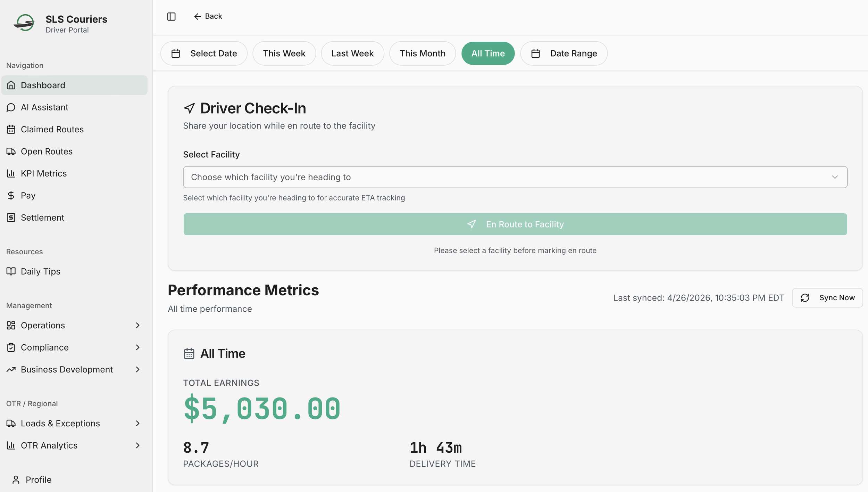868x492 pixels.
Task: Open Daily Tips book icon
Action: 11,271
